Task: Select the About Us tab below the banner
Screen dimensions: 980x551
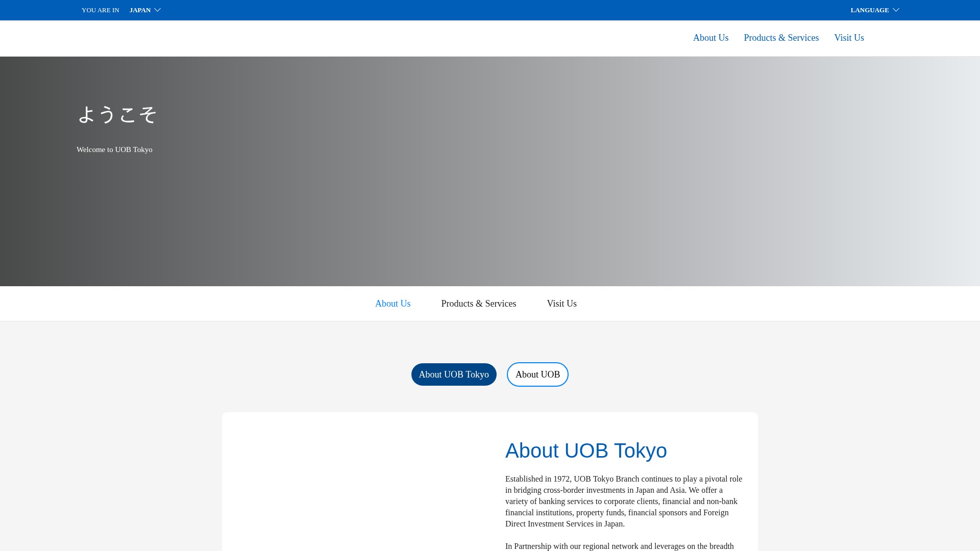Action: 393,304
